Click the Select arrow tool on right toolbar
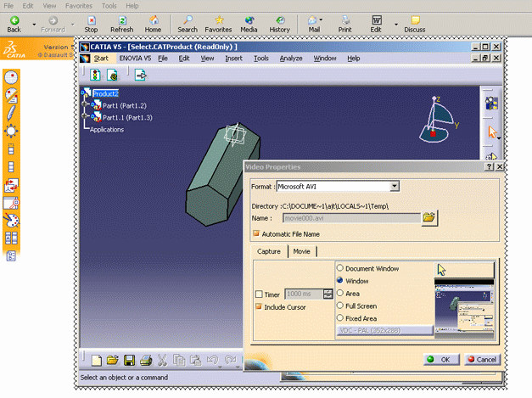Viewport: 532px width, 398px height. click(491, 132)
